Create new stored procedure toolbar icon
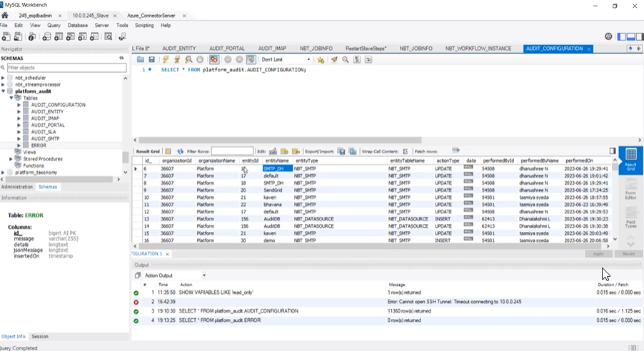The height and width of the screenshot is (351, 644). [83, 36]
